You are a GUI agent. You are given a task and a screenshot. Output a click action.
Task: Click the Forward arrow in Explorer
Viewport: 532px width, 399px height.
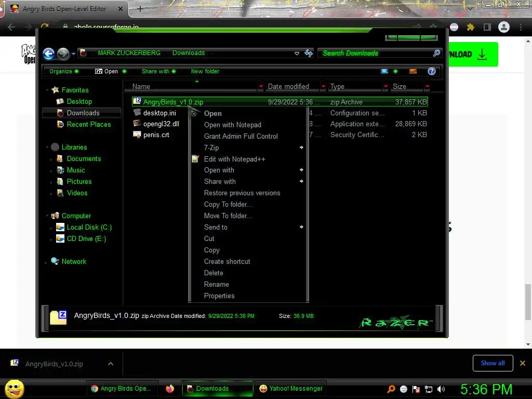click(x=63, y=54)
